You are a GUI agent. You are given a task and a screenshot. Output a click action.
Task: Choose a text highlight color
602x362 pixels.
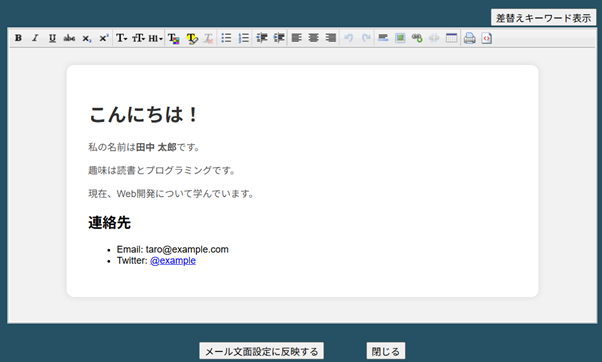pos(192,38)
